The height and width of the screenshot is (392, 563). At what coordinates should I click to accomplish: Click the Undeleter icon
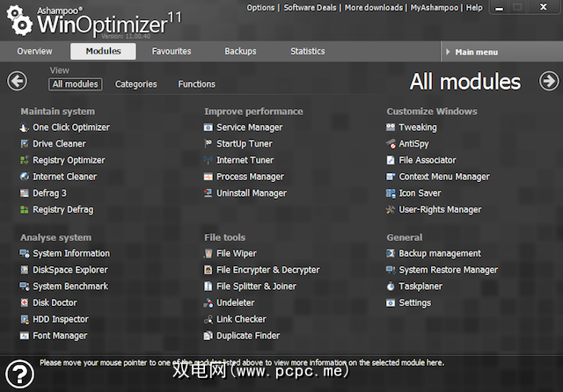click(x=208, y=303)
